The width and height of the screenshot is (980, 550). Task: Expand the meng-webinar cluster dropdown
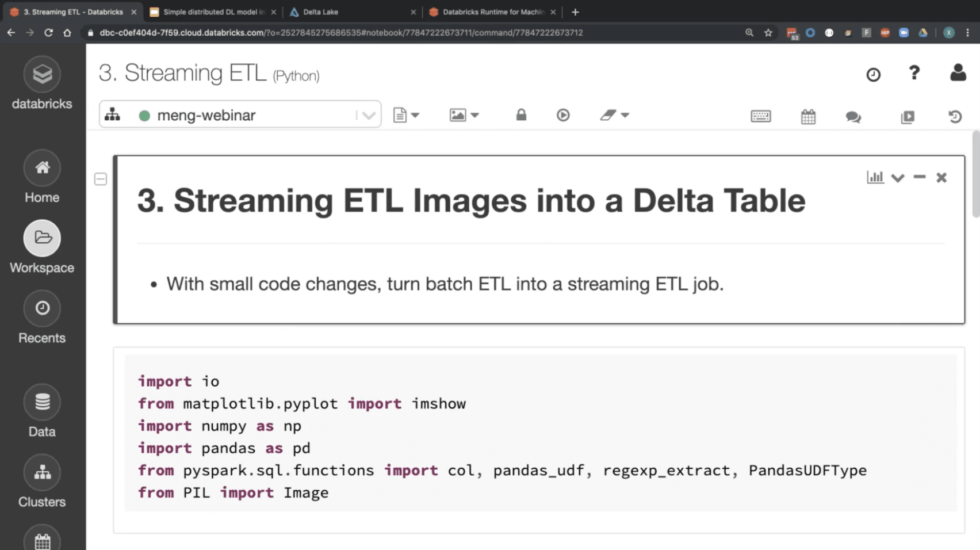point(368,115)
